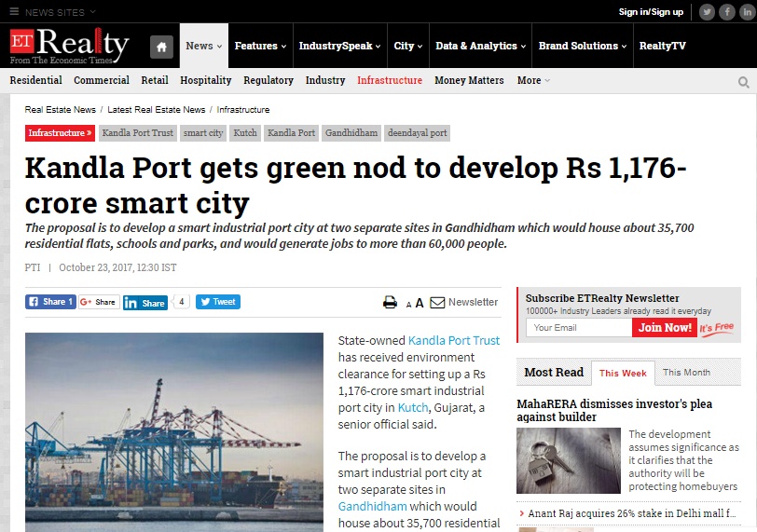This screenshot has width=757, height=532.
Task: Open the News menu dropdown
Action: (x=204, y=46)
